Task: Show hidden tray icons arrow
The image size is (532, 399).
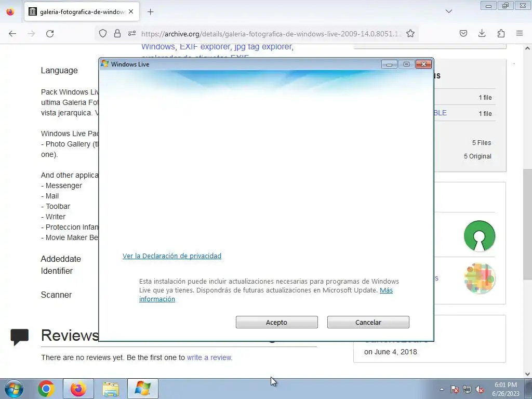Action: (442, 389)
